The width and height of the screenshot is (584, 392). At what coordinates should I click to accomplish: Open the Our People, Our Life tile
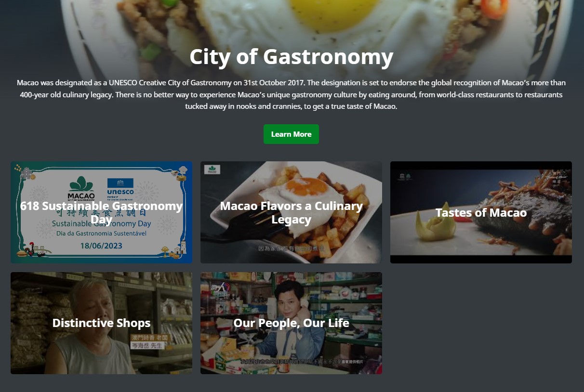[x=291, y=323]
